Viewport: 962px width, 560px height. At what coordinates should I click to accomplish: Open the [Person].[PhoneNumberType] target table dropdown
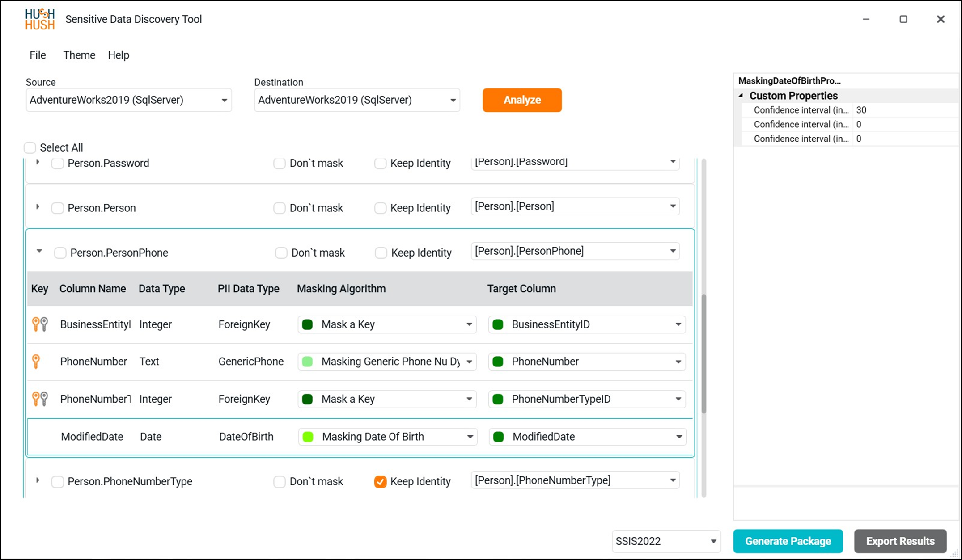575,480
